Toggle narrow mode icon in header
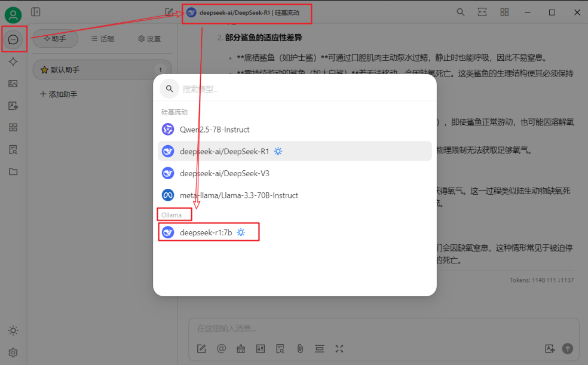Screen dimensions: 588x365 [482, 13]
